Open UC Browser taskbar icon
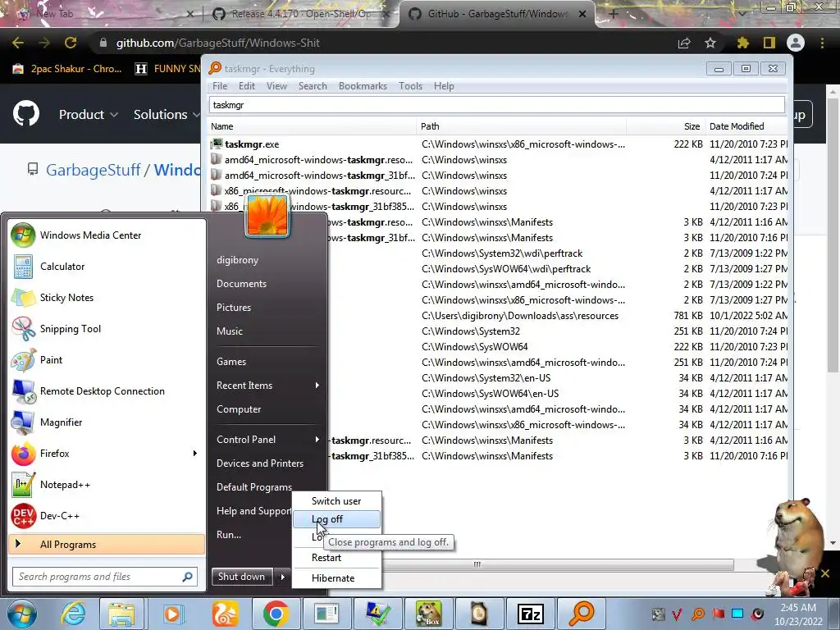The image size is (840, 630). pyautogui.click(x=225, y=614)
